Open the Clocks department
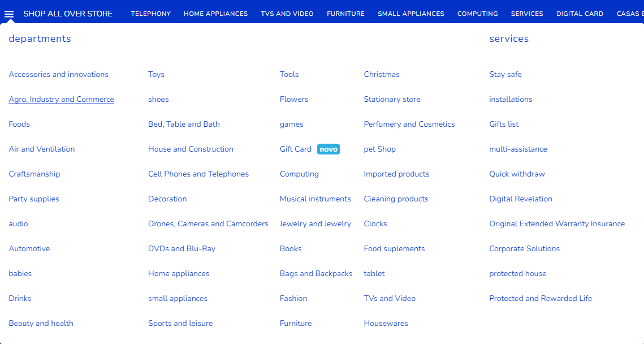Screen dimensions: 644x344 click(375, 224)
